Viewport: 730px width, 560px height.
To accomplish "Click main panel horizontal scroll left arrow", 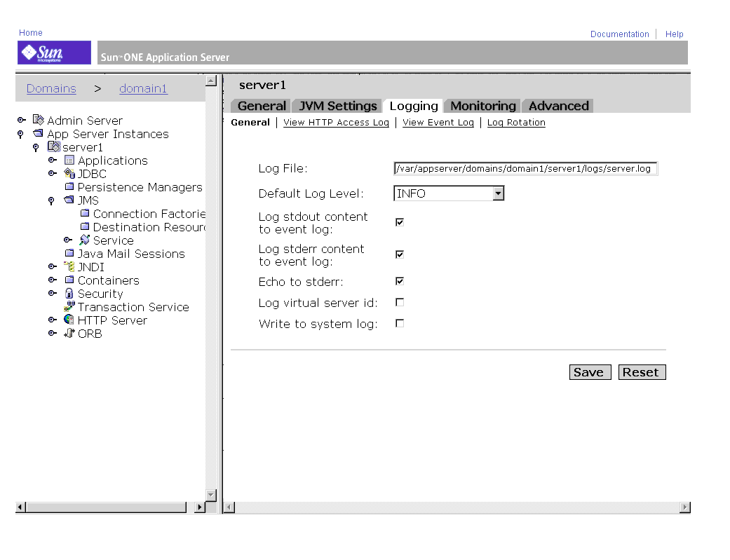I will pos(229,507).
